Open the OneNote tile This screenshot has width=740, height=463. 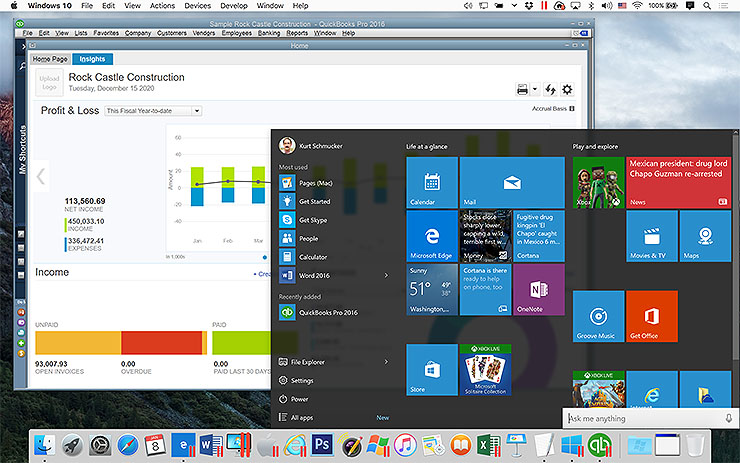click(x=538, y=289)
